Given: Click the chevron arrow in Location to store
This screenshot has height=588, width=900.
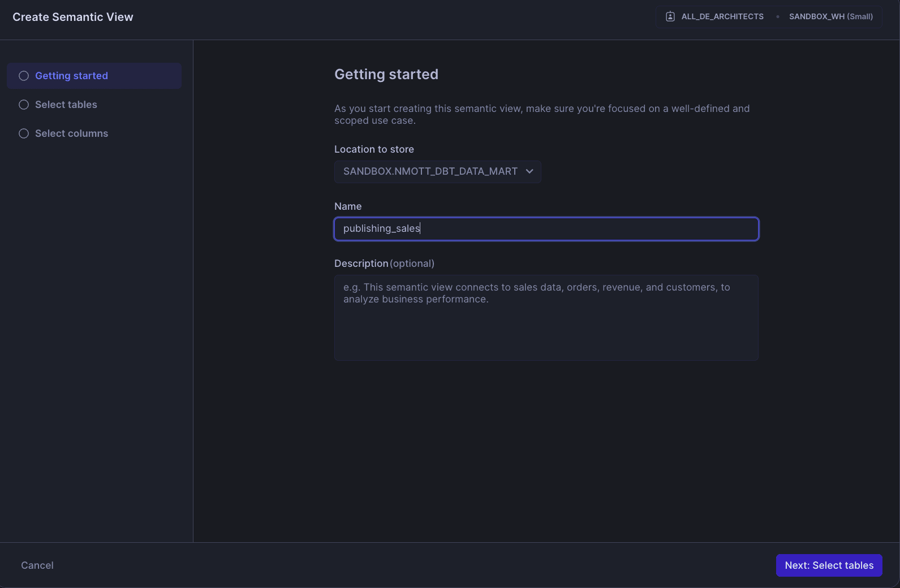Looking at the screenshot, I should pyautogui.click(x=529, y=171).
